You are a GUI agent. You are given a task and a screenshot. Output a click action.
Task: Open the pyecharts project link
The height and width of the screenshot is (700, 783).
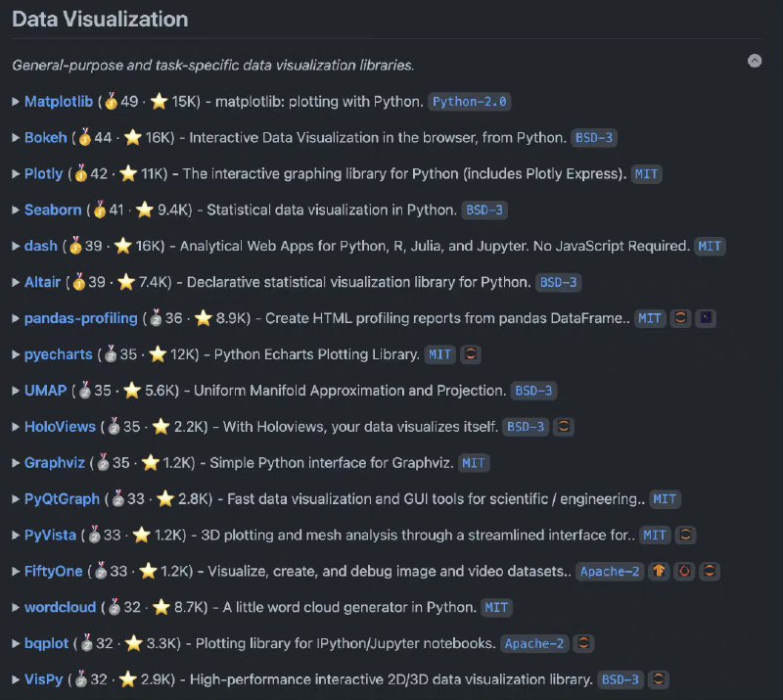59,354
